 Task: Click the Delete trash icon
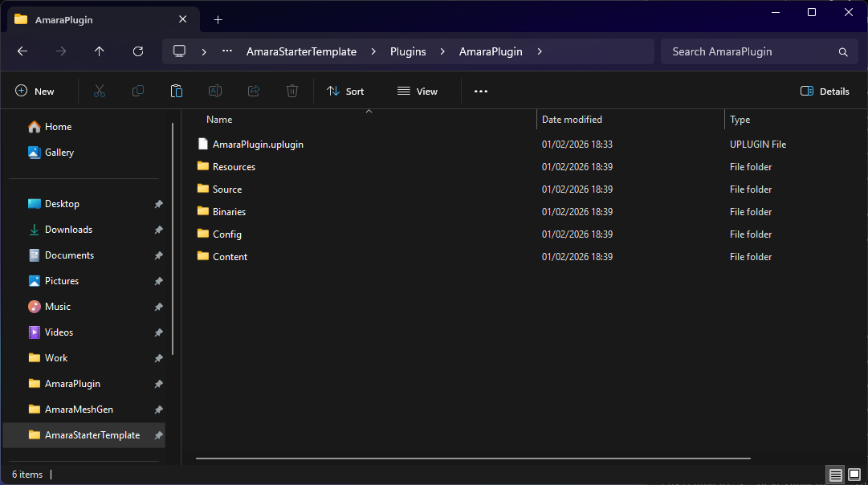pos(292,92)
